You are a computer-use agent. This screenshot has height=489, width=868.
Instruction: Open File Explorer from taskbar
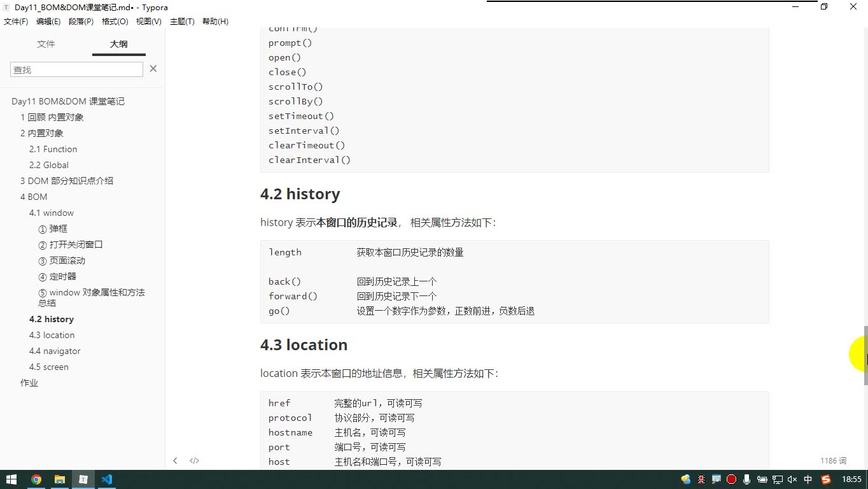click(x=60, y=479)
